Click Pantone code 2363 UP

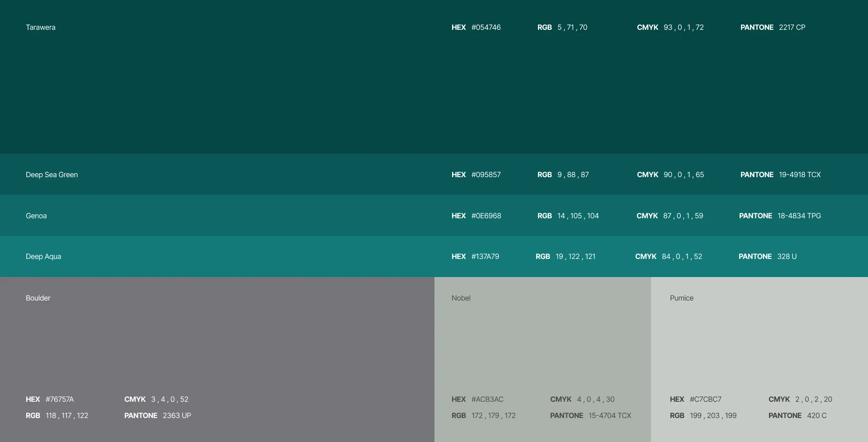(177, 415)
